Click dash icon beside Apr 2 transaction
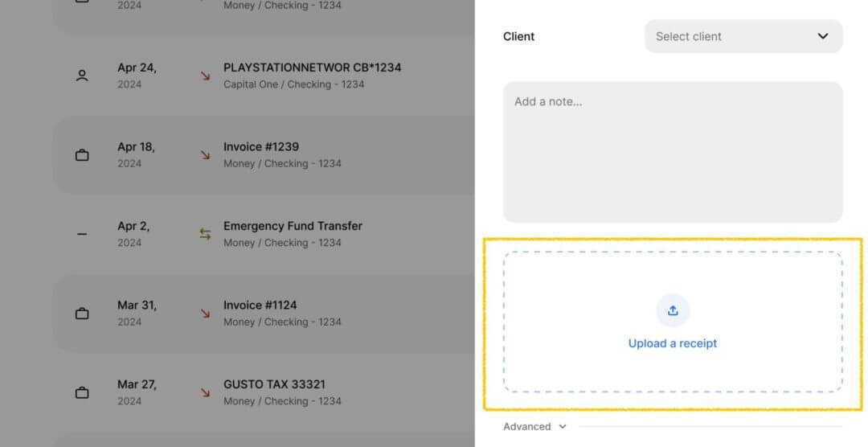 (x=82, y=234)
